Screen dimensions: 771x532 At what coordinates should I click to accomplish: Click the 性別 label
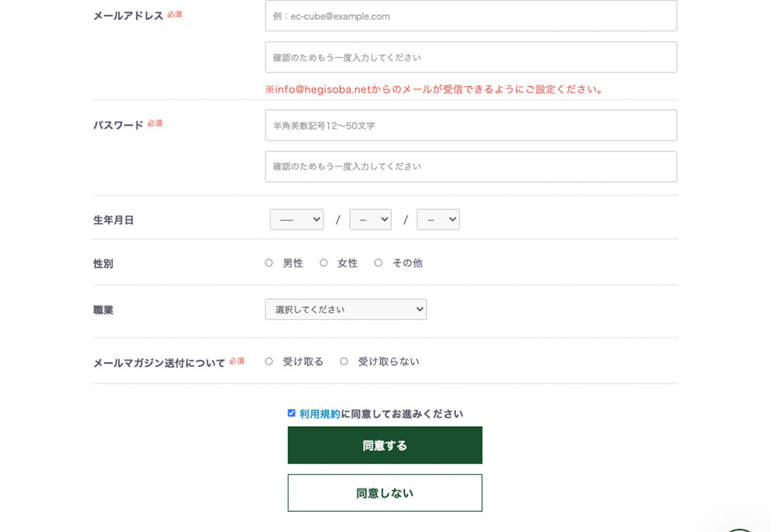[x=104, y=264]
